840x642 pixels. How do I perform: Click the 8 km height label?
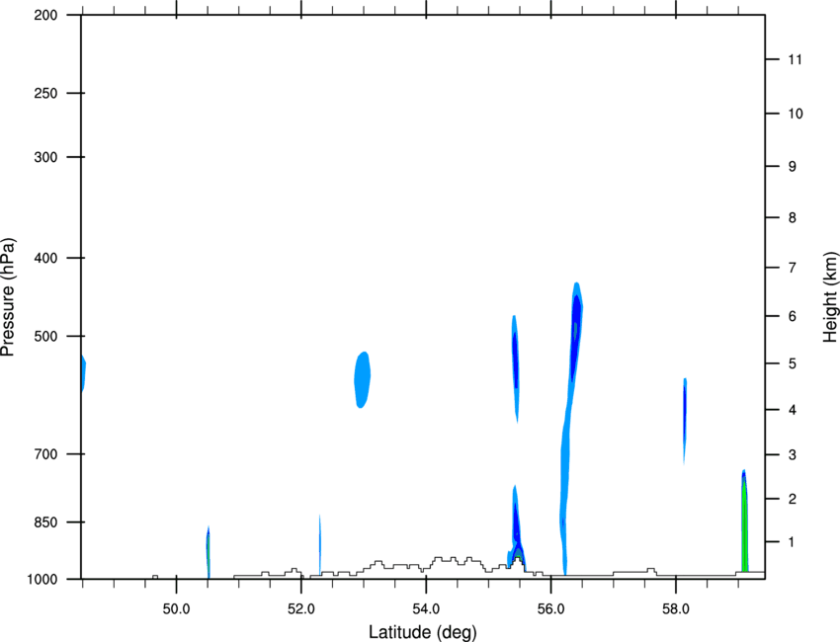pyautogui.click(x=793, y=218)
